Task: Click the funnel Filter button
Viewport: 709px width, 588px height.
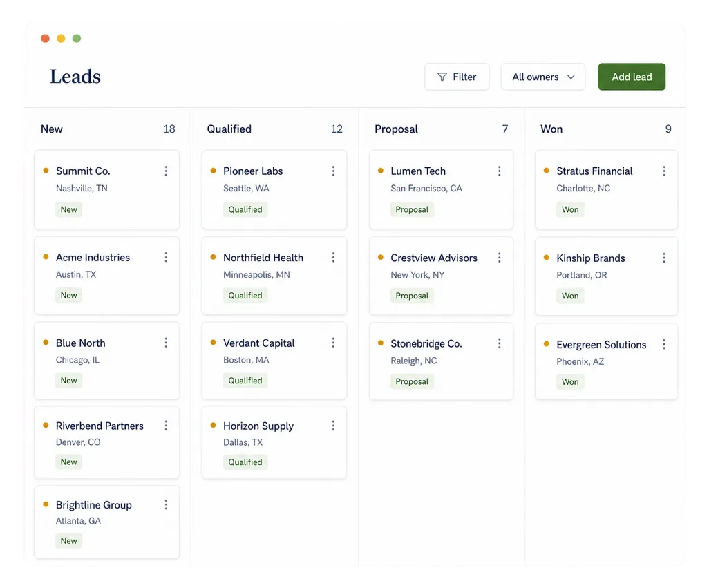Action: [457, 77]
